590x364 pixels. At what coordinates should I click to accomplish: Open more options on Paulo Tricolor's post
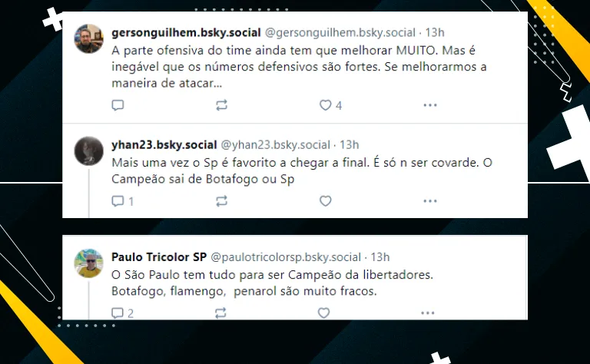(x=428, y=313)
